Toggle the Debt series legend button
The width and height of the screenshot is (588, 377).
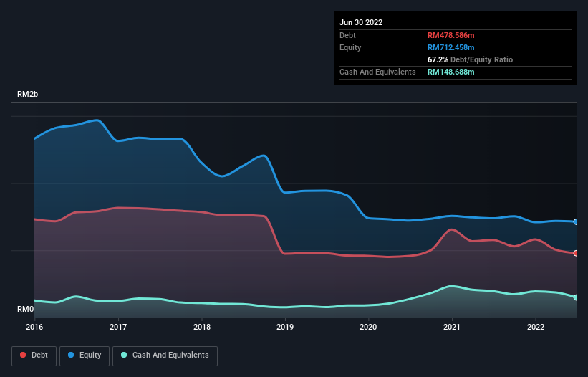click(x=34, y=355)
